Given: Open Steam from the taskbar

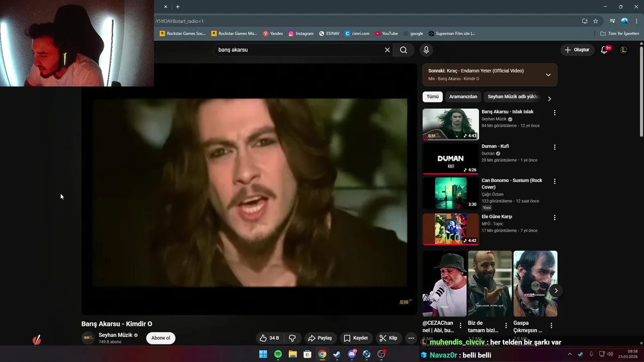Looking at the screenshot, I should [337, 354].
